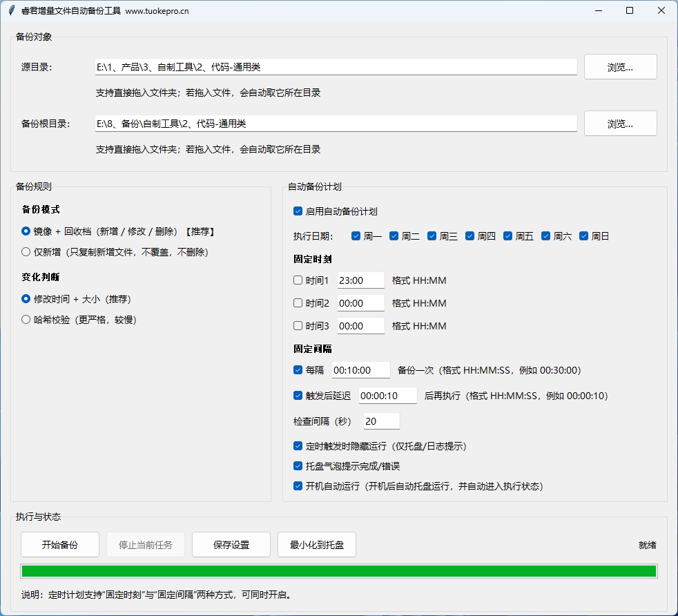Click the feather app icon in title bar
678x616 pixels.
tap(12, 10)
